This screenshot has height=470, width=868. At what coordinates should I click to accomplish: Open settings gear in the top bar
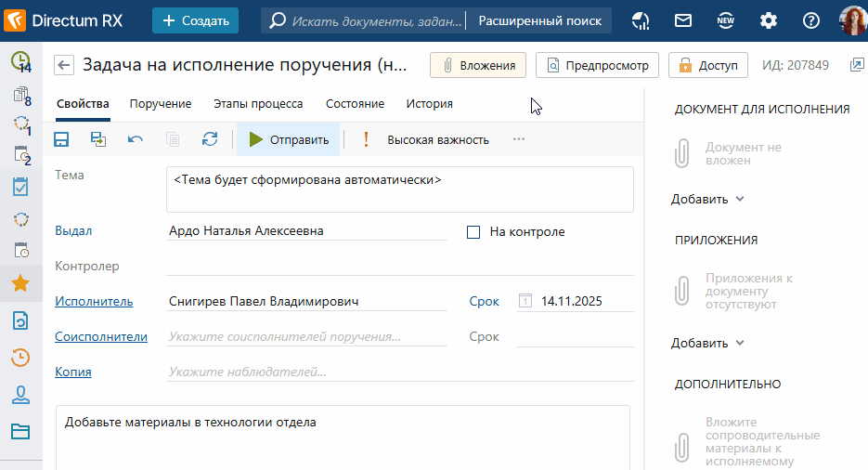point(769,20)
